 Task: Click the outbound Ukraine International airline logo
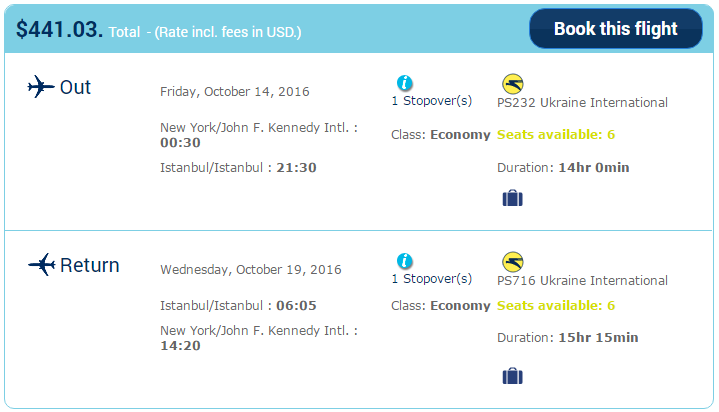click(x=513, y=84)
